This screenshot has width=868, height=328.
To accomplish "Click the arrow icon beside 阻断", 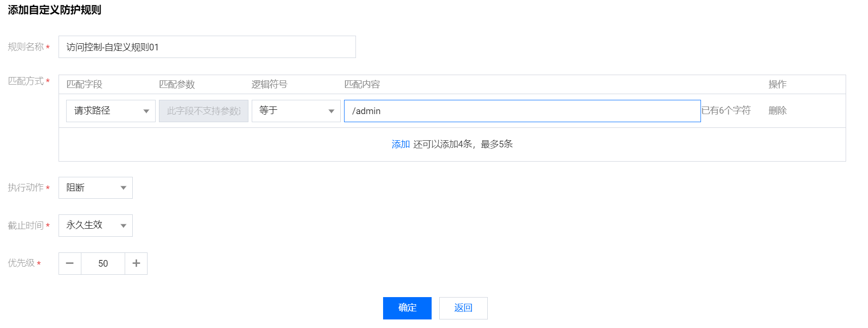I will pos(123,188).
